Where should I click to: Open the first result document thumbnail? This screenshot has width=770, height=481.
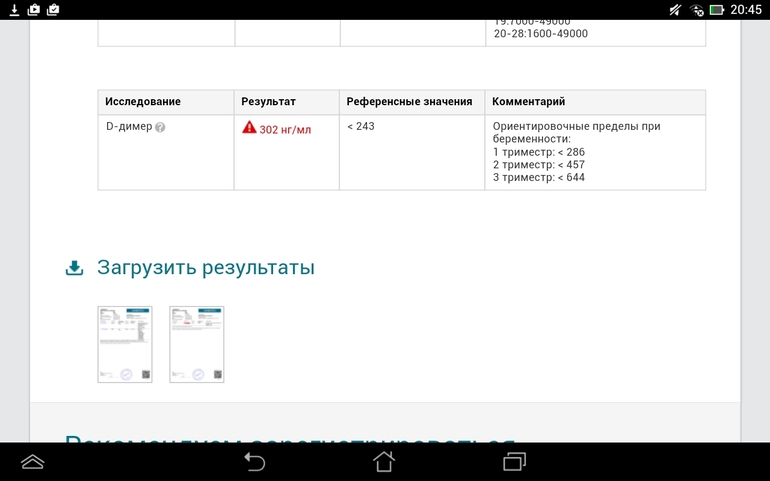click(125, 344)
